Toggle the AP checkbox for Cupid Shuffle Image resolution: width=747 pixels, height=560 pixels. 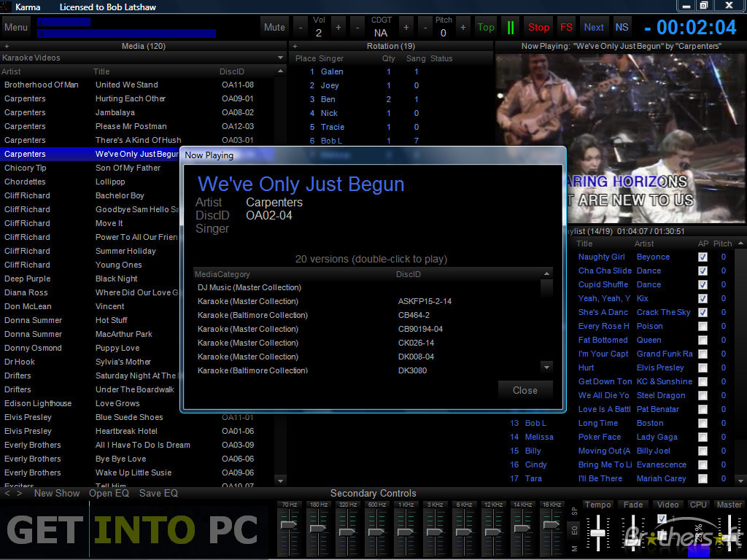click(703, 285)
